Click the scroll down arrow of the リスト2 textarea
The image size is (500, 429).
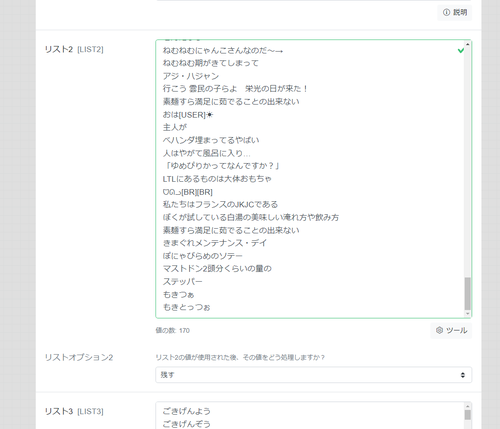467,313
